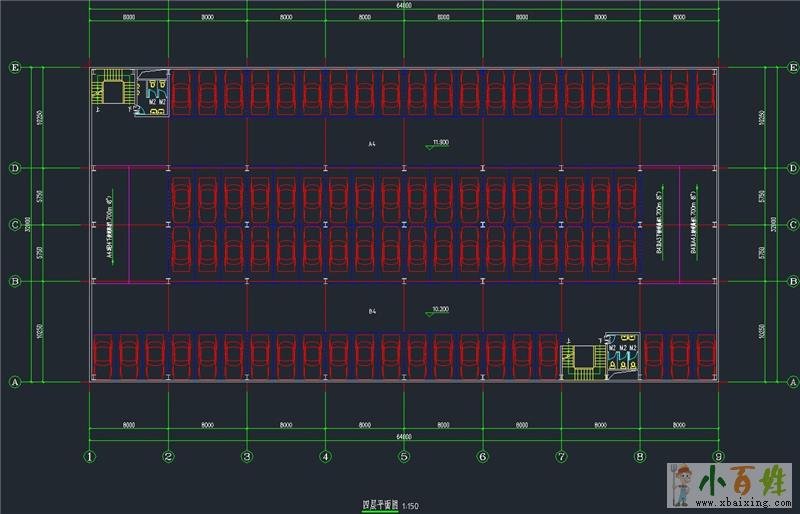Image resolution: width=800 pixels, height=514 pixels.
Task: Click the A4 zone label
Action: (x=371, y=145)
